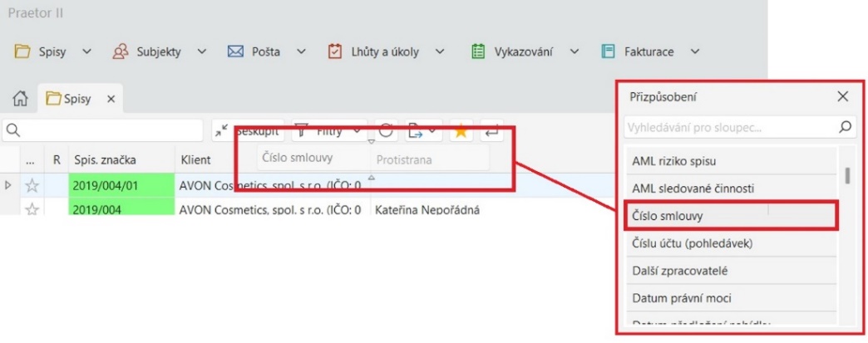Click the orange star favorites icon
This screenshot has height=343, width=868.
pyautogui.click(x=460, y=130)
